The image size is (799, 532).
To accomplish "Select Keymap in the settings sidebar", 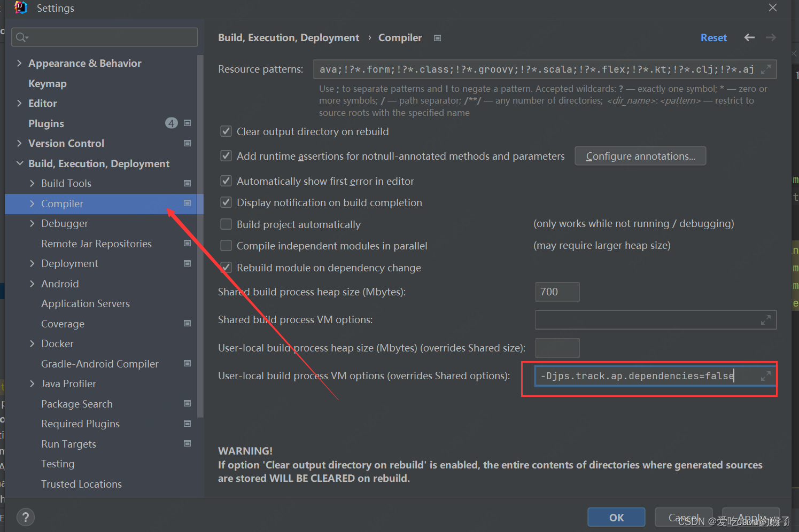I will pyautogui.click(x=47, y=83).
